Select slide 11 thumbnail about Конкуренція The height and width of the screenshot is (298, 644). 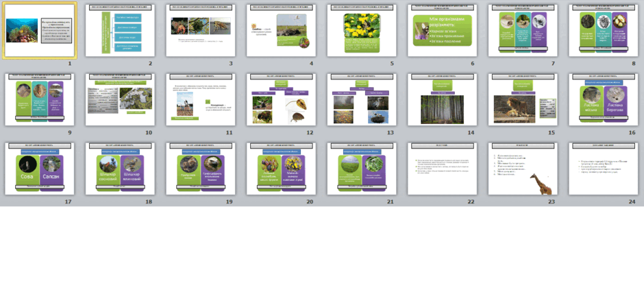click(x=201, y=99)
